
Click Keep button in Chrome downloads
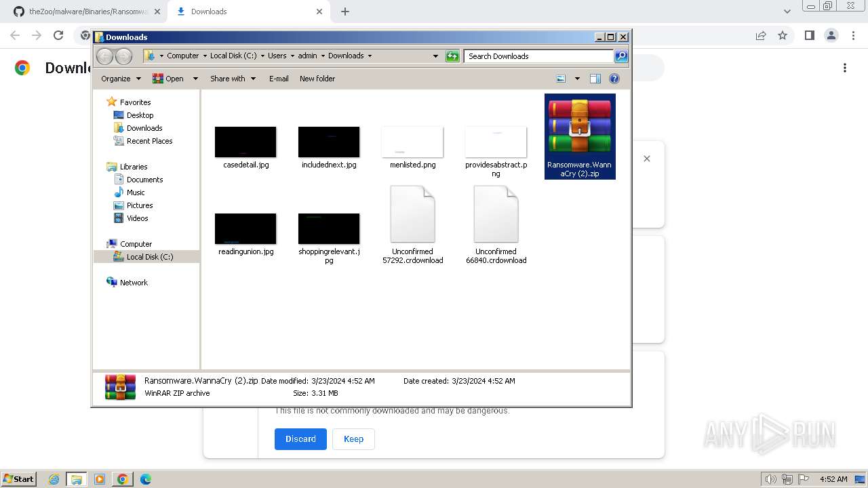(353, 439)
